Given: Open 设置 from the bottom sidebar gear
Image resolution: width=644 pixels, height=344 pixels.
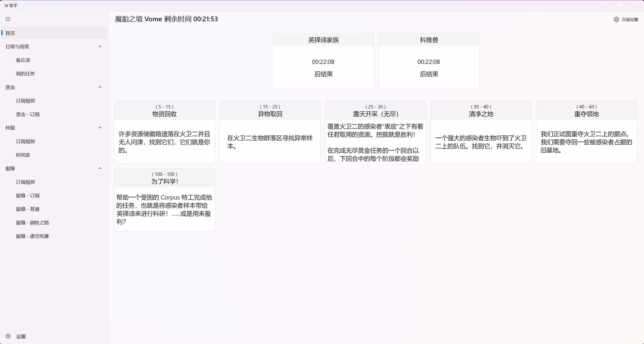Looking at the screenshot, I should (15, 336).
